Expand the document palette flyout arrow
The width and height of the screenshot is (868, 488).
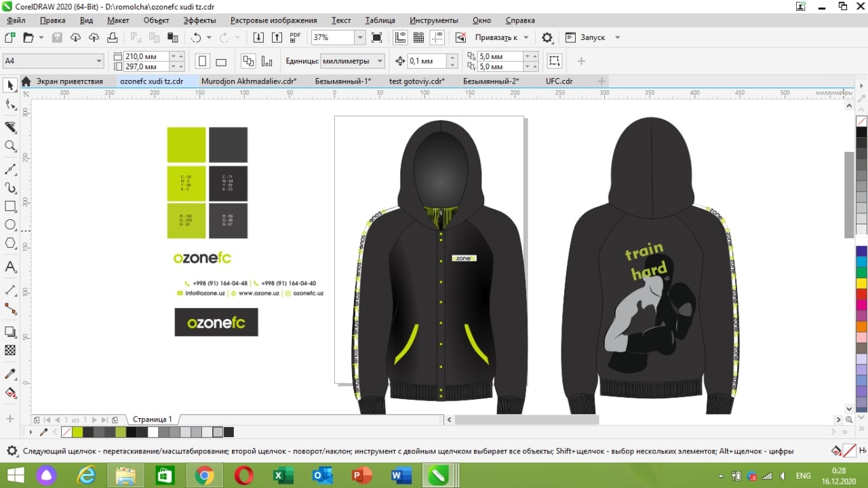pos(31,432)
